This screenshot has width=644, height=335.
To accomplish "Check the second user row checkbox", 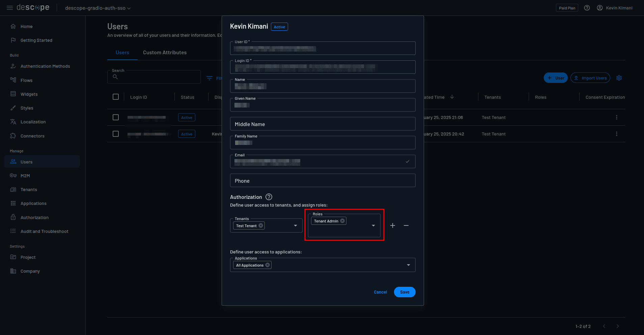I will [x=116, y=134].
